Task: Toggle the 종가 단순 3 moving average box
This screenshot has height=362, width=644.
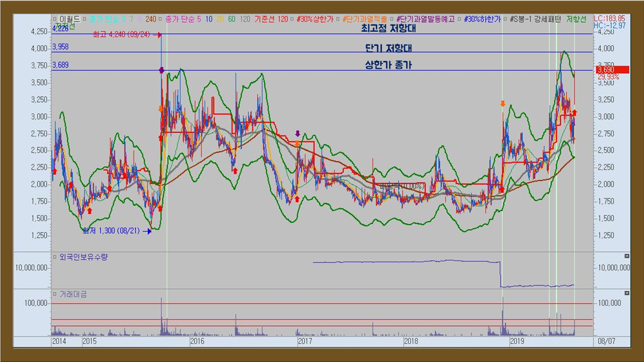Action: [x=85, y=19]
